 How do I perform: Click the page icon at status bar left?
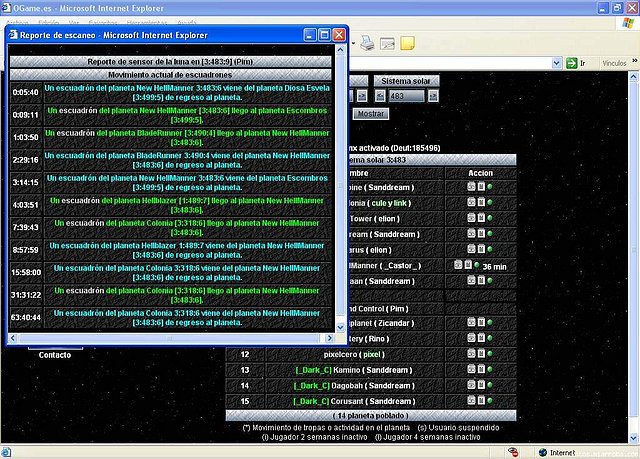click(x=6, y=452)
